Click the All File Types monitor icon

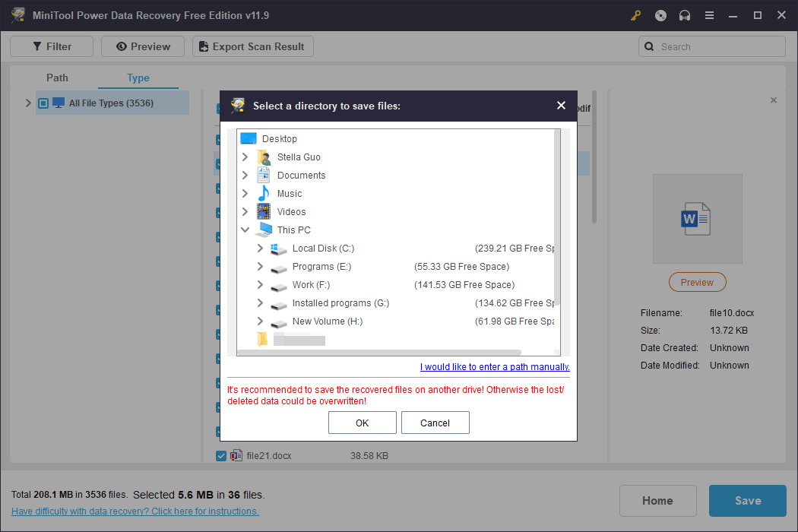tap(59, 103)
